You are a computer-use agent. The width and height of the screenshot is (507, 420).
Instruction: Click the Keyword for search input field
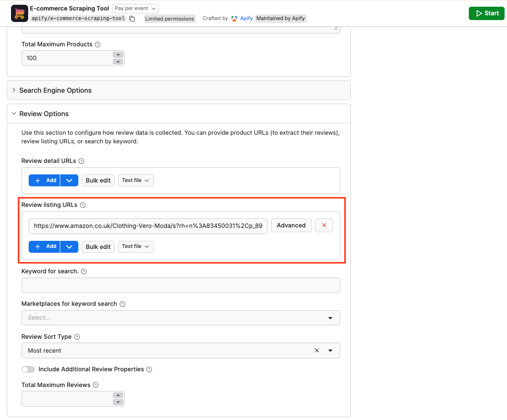pos(181,285)
